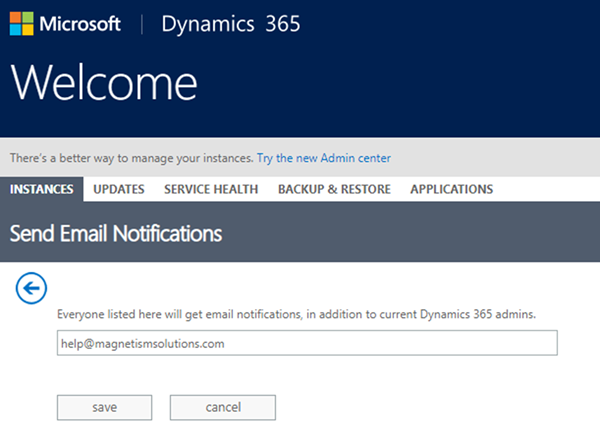Viewport: 600px width, 442px height.
Task: Click the back arrow icon
Action: (x=32, y=289)
